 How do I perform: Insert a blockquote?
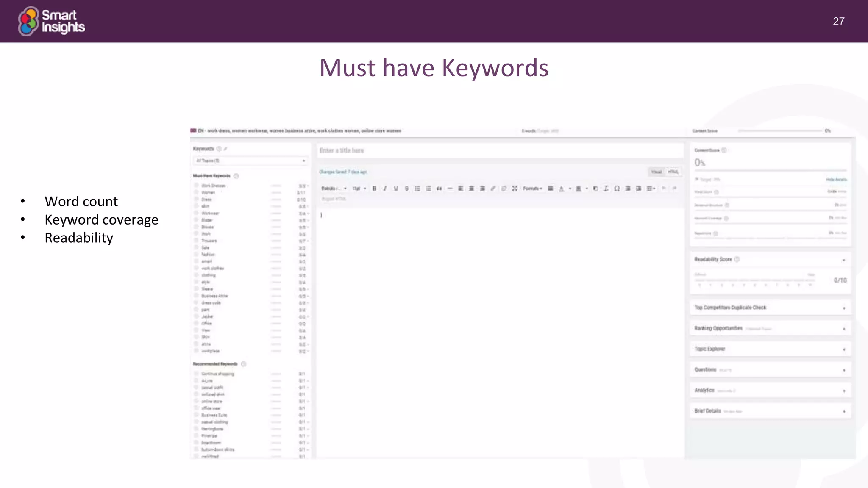point(439,189)
